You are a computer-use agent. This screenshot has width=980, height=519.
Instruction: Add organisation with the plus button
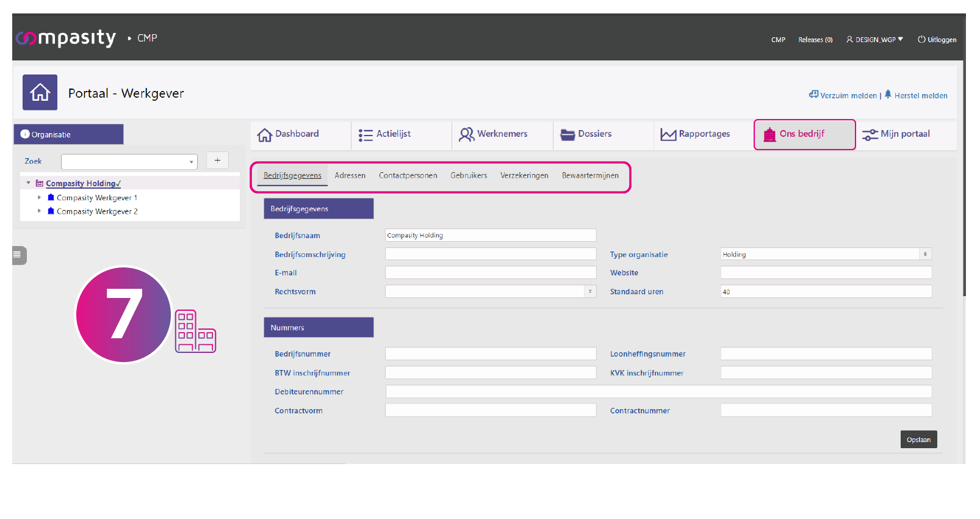click(x=217, y=161)
